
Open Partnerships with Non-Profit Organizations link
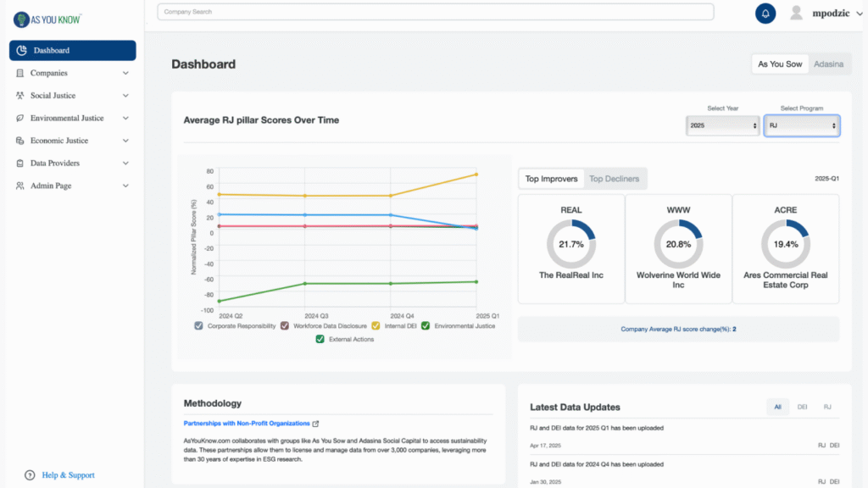247,424
